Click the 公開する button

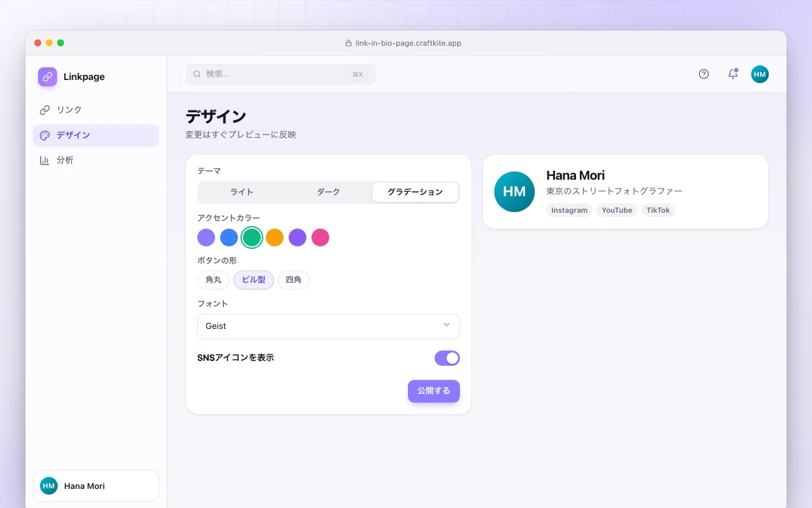[x=434, y=391]
